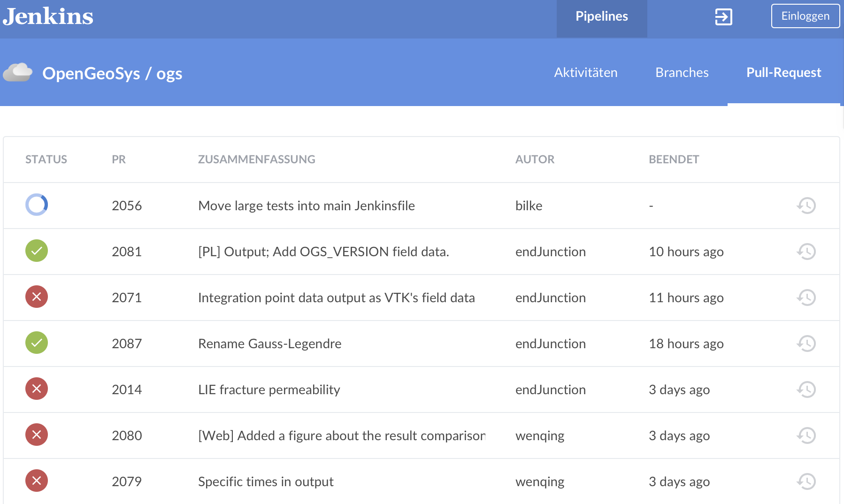Screen dimensions: 844x504
Task: Click the success status icon for PR 2081
Action: point(37,251)
